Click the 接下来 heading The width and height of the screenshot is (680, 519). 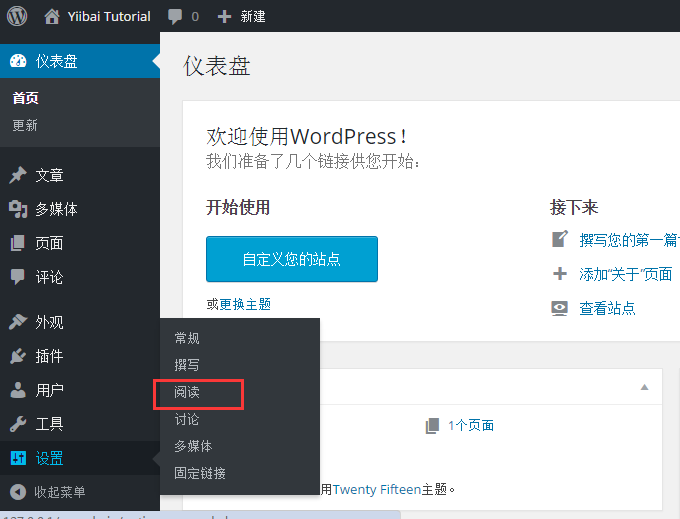click(574, 207)
